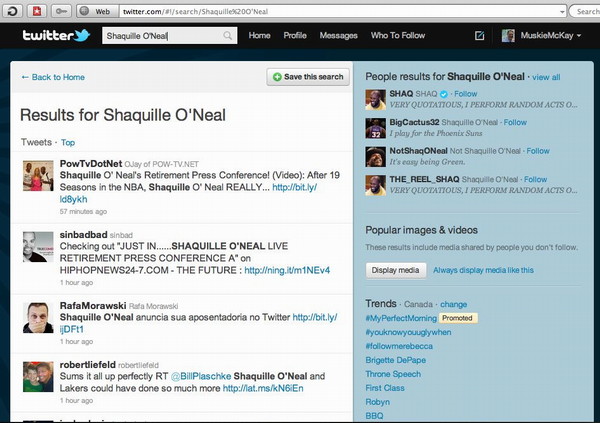Open the address bar history dropdown arrow
This screenshot has width=600, height=423.
(562, 11)
